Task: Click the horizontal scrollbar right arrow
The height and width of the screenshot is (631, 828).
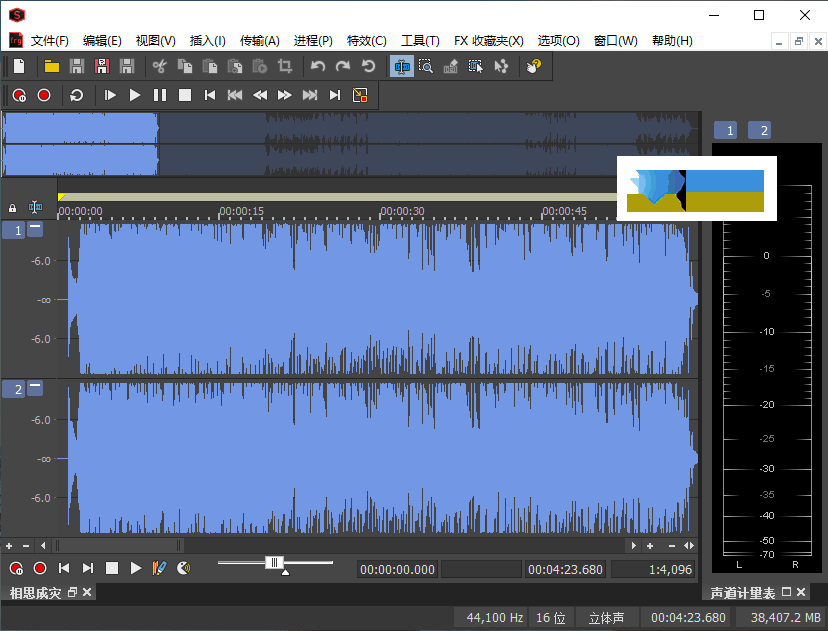Action: tap(634, 546)
